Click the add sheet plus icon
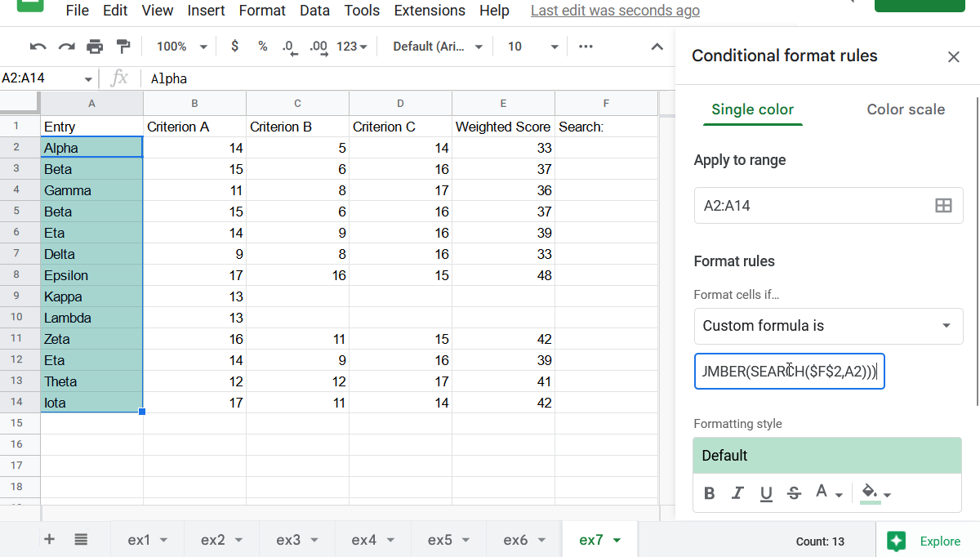 (x=49, y=539)
